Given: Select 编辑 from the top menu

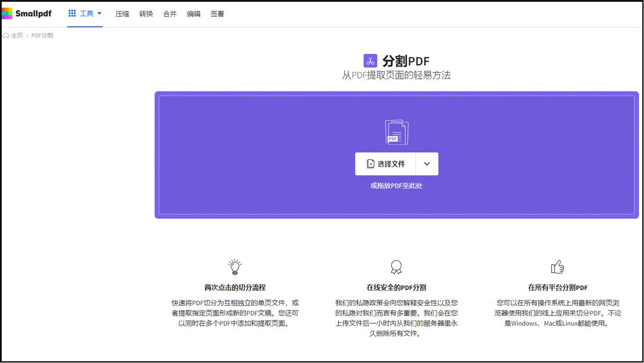Looking at the screenshot, I should click(193, 13).
